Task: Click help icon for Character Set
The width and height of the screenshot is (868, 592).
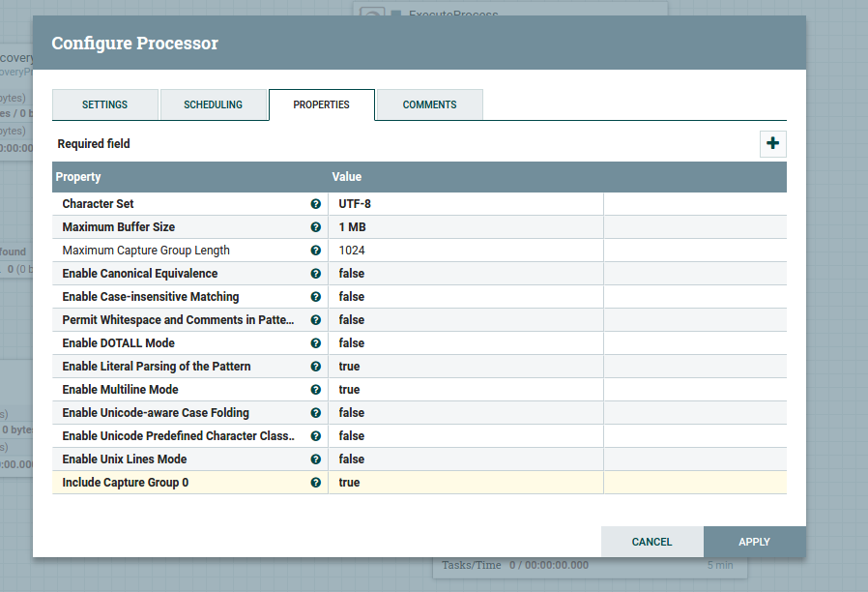Action: (x=315, y=204)
